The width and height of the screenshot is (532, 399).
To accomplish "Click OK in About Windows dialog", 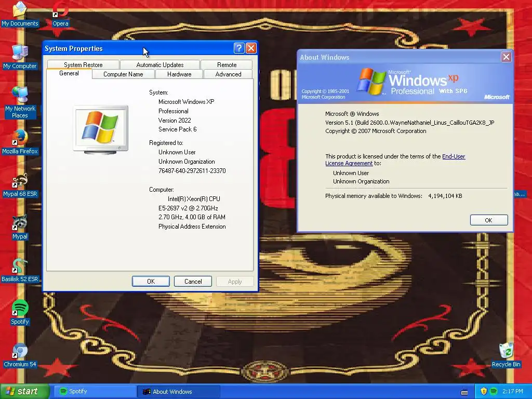I will (x=488, y=220).
